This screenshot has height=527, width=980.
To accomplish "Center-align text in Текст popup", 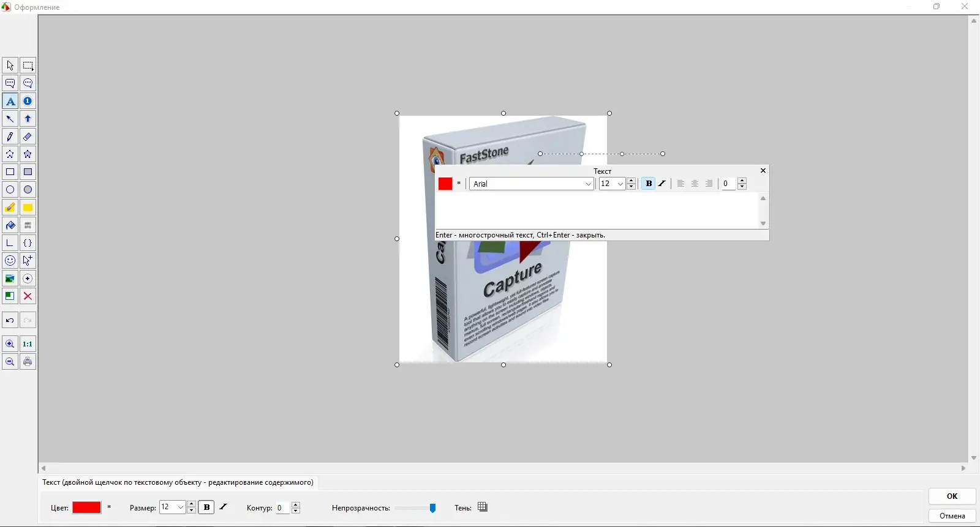I will coord(695,184).
